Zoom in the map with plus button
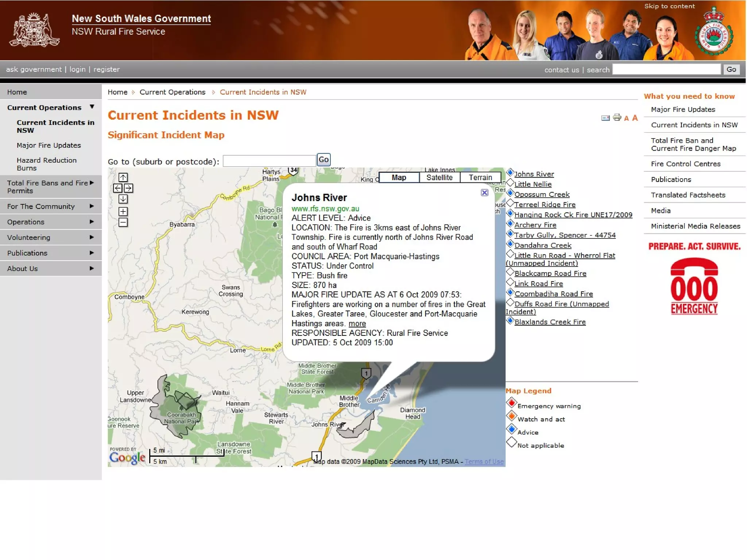This screenshot has height=560, width=747. [x=123, y=211]
